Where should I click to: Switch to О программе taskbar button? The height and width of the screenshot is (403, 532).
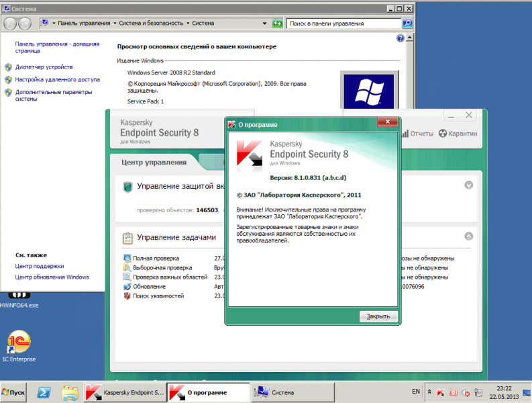tap(209, 392)
